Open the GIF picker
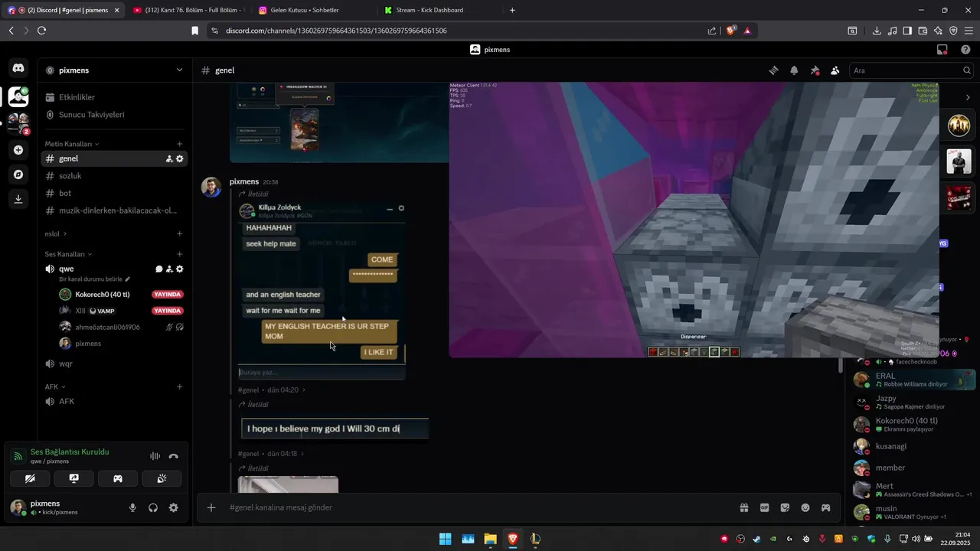The image size is (980, 551). tap(764, 507)
